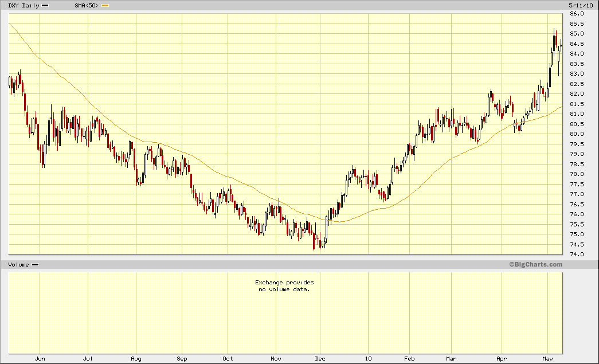
Task: Click the 78.0 price axis label
Action: [577, 174]
